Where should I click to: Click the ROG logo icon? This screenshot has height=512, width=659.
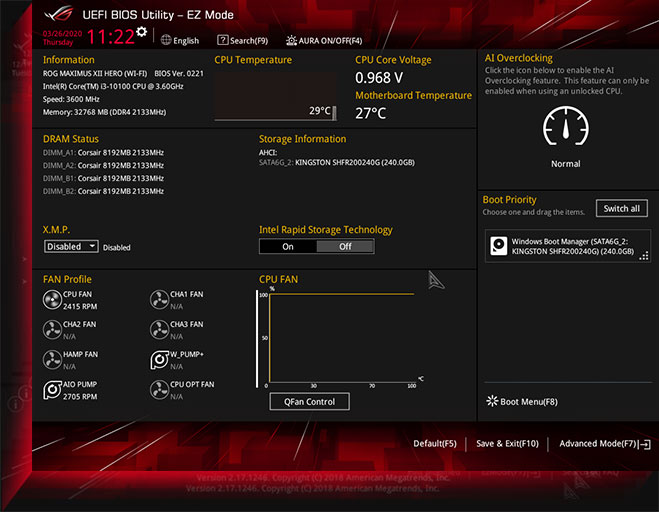(x=59, y=14)
